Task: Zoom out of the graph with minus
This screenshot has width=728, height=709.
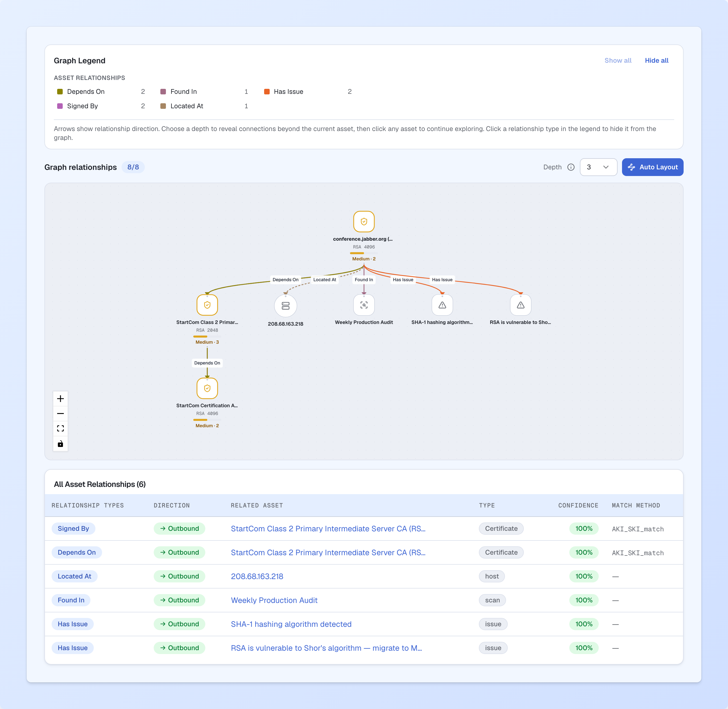Action: pyautogui.click(x=60, y=414)
